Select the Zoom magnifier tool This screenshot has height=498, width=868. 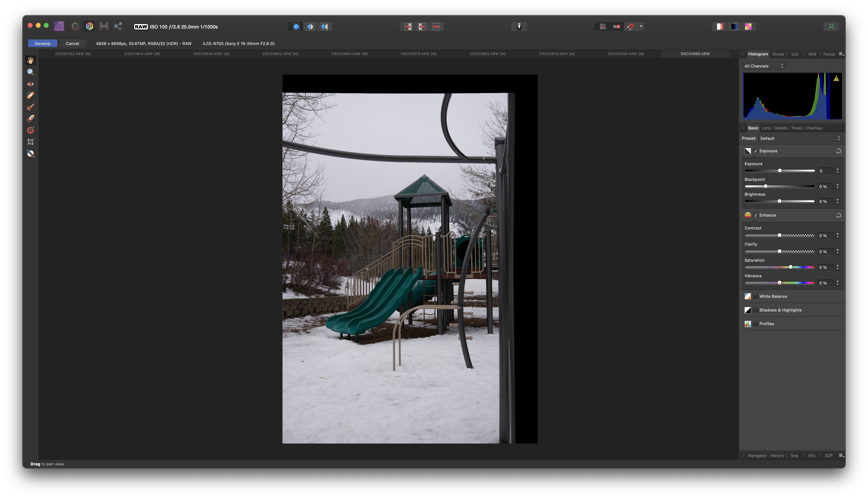point(30,72)
